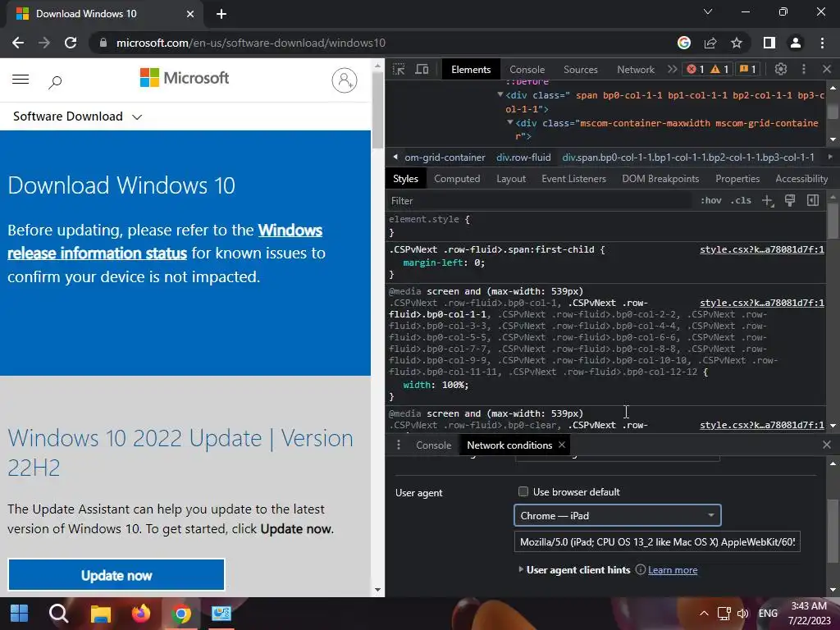The width and height of the screenshot is (840, 630).
Task: Open Windows release information status link
Action: pyautogui.click(x=165, y=242)
